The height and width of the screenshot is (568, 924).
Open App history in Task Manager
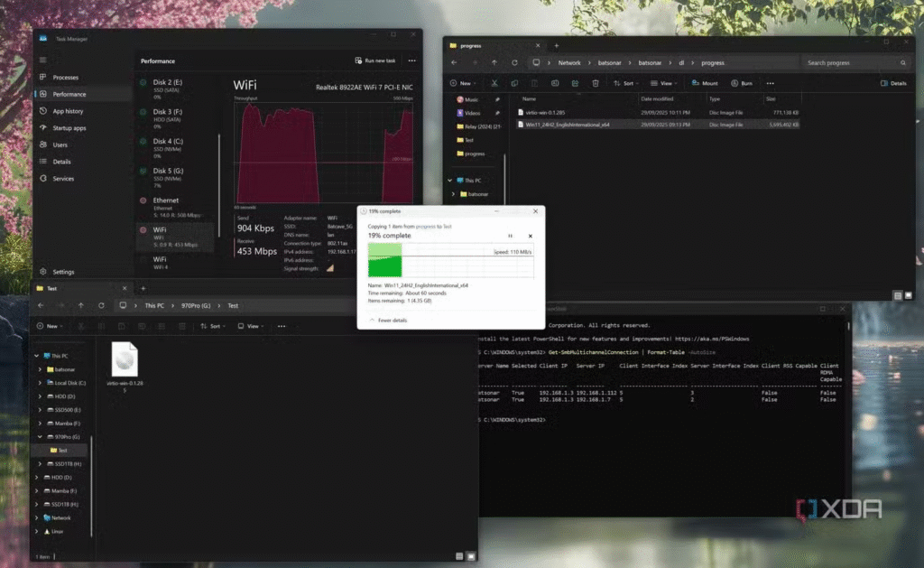(68, 111)
